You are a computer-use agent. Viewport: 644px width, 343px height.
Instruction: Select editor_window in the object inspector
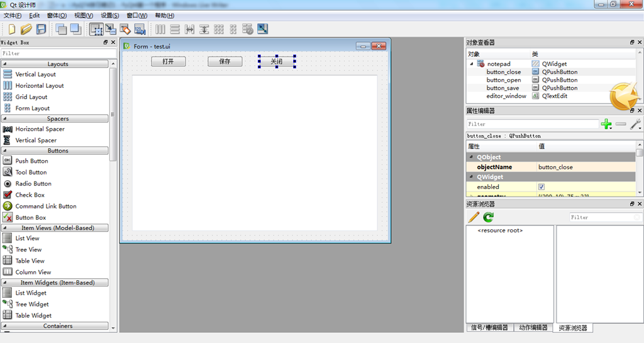pyautogui.click(x=506, y=96)
